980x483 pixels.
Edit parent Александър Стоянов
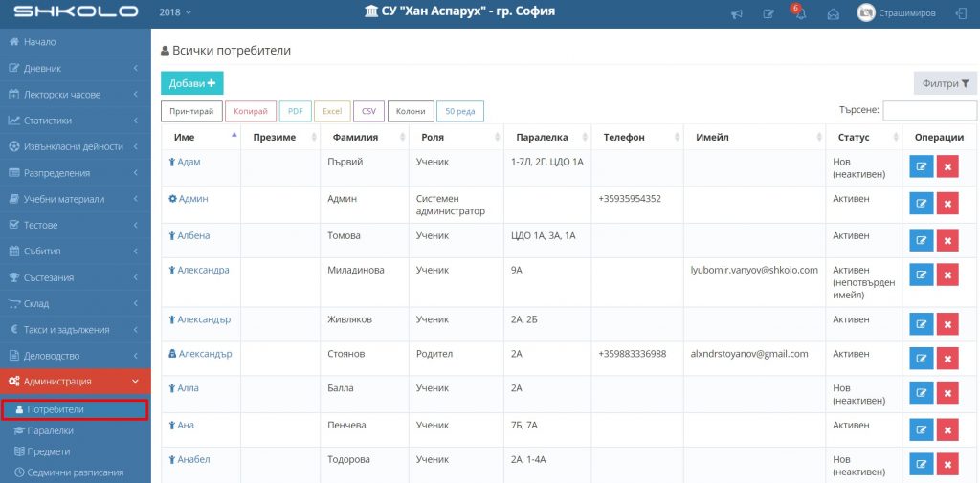coord(922,358)
